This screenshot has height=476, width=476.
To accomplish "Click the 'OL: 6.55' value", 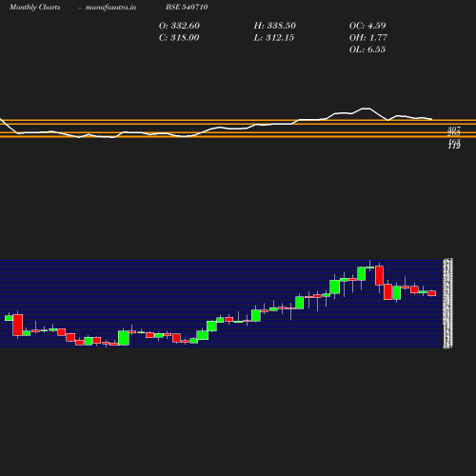I will 367,50.
